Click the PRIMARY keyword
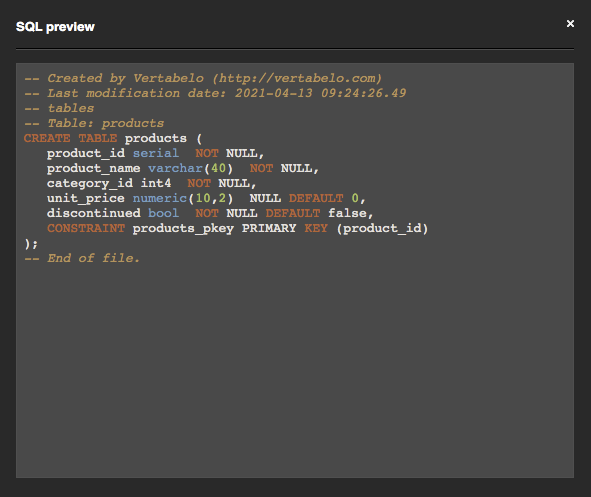591x497 pixels. tap(269, 228)
